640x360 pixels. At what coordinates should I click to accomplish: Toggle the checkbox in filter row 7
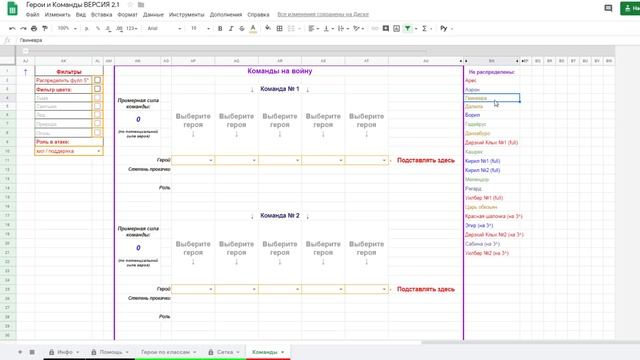click(97, 124)
